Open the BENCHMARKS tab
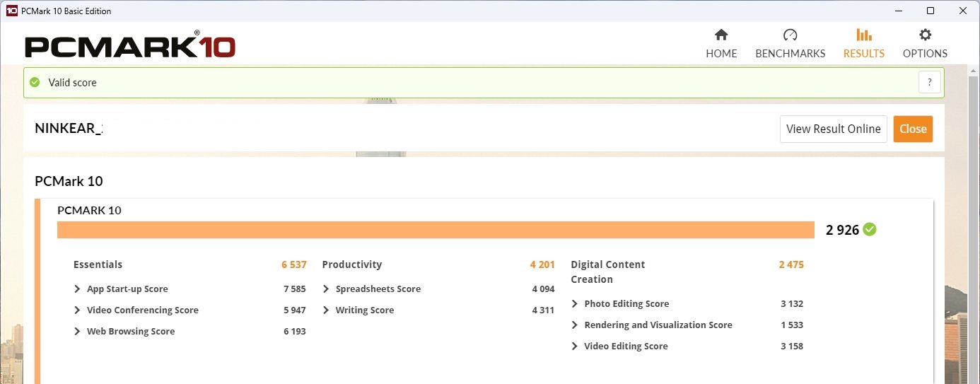The height and width of the screenshot is (384, 980). pos(790,44)
